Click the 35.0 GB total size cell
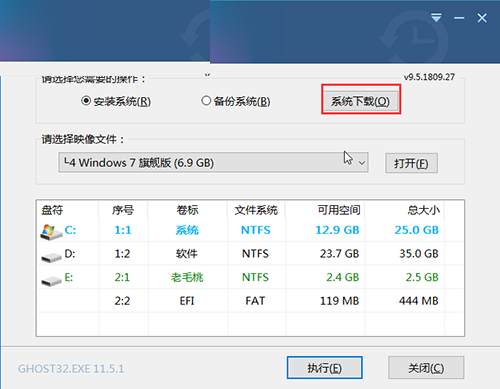This screenshot has height=389, width=500. [419, 254]
